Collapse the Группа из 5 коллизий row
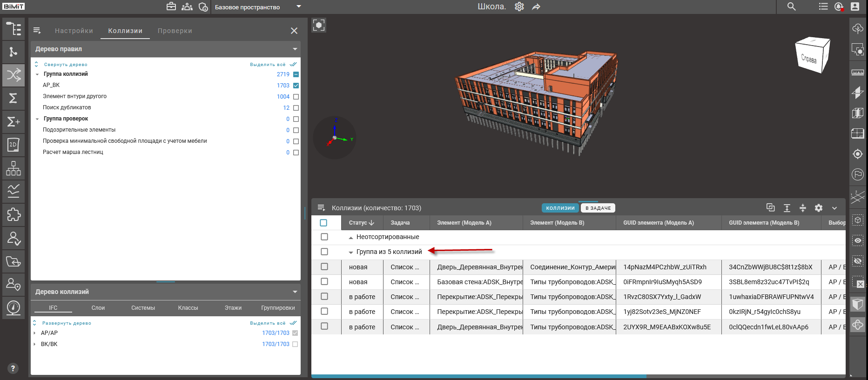 click(x=351, y=252)
